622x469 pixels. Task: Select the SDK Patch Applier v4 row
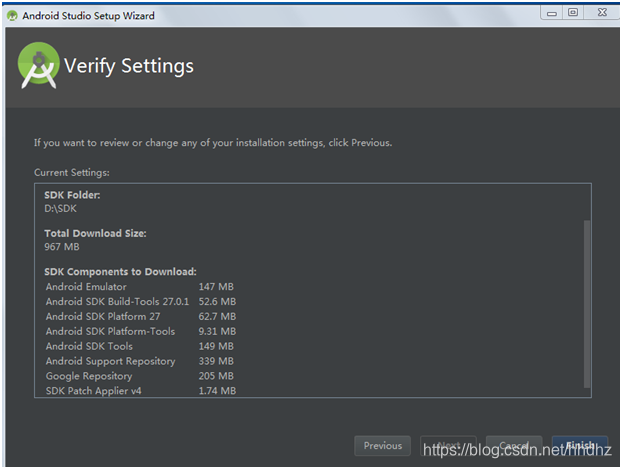click(x=140, y=391)
